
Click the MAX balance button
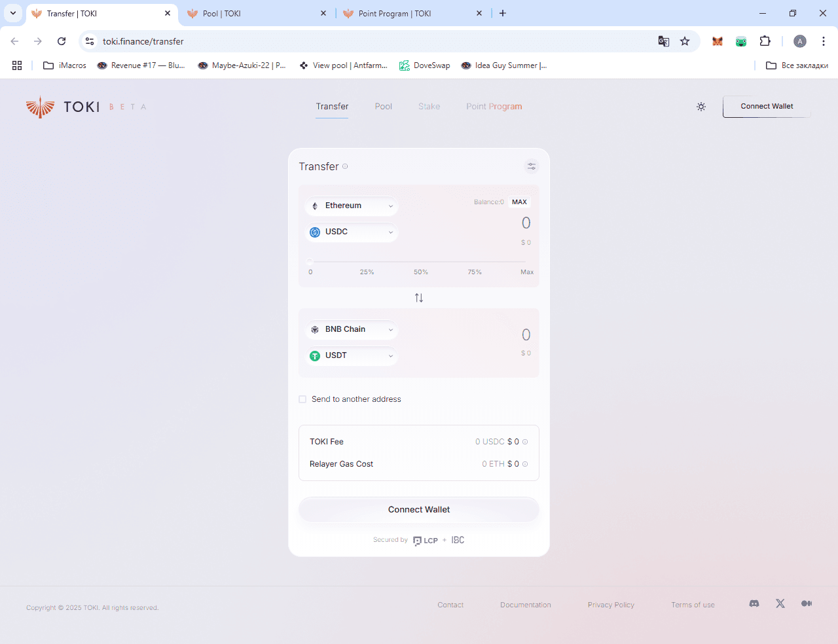[519, 202]
